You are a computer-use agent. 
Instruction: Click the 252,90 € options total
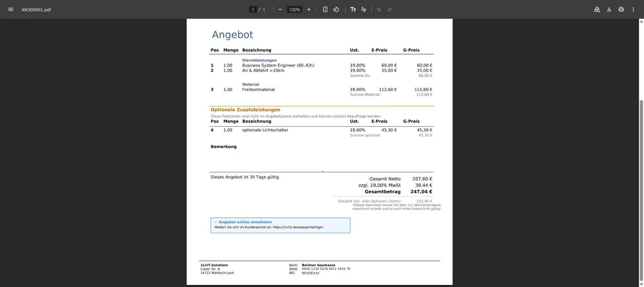[424, 201]
